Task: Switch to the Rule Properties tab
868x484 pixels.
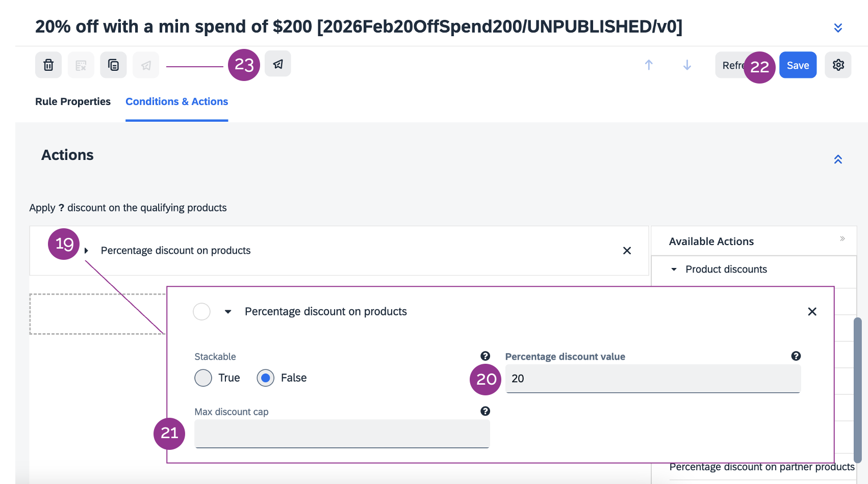Action: (x=73, y=101)
